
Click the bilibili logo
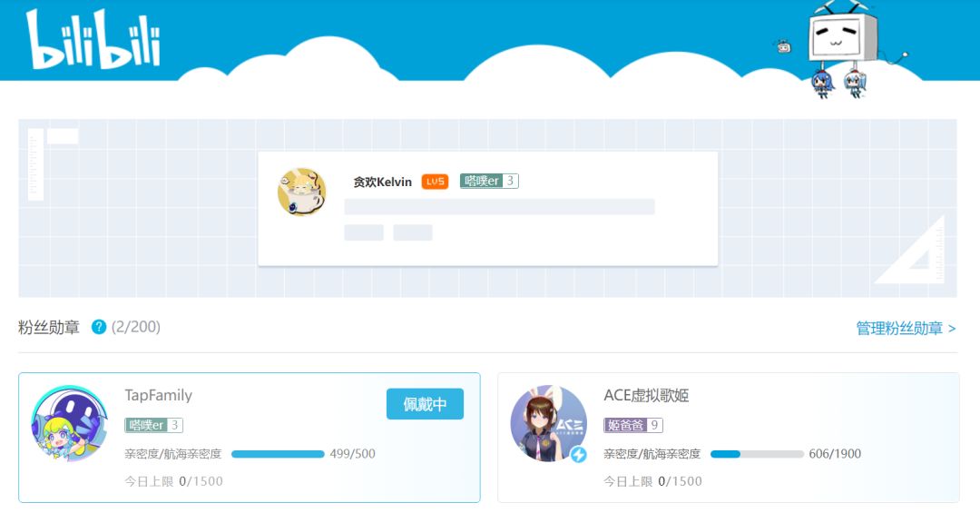[93, 39]
